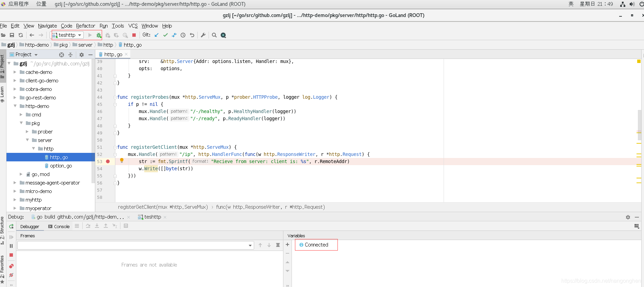Click the Git update project arrow
644x287 pixels.
click(156, 35)
